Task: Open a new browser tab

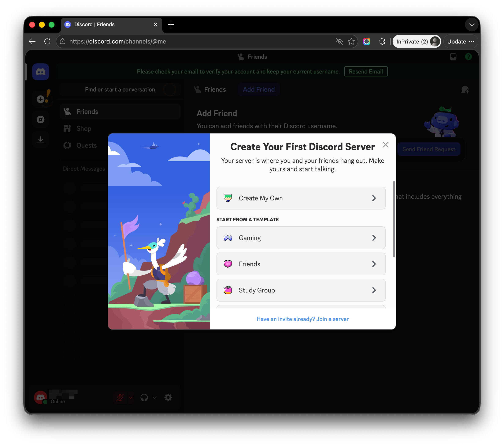Action: [171, 24]
